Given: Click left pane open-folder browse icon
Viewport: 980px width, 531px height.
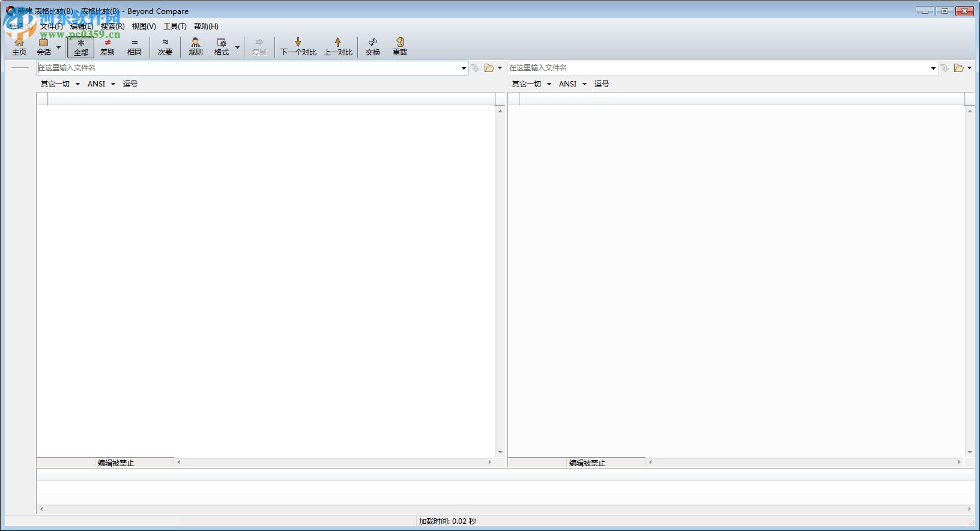Looking at the screenshot, I should [489, 68].
